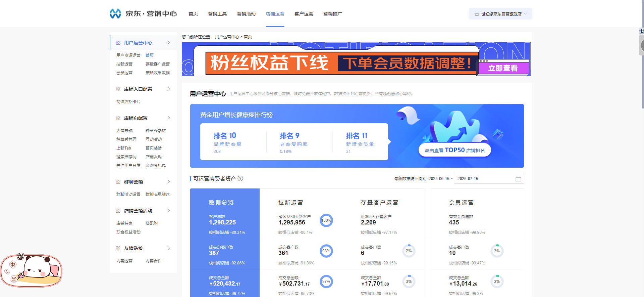Click the grid icon beside 友情链接
This screenshot has width=644, height=297.
118,248
